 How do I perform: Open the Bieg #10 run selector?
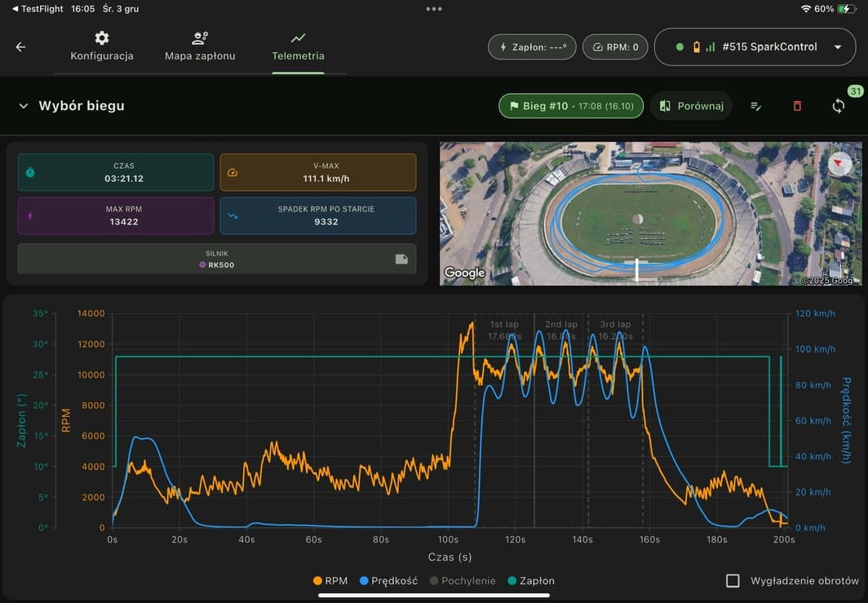tap(570, 106)
